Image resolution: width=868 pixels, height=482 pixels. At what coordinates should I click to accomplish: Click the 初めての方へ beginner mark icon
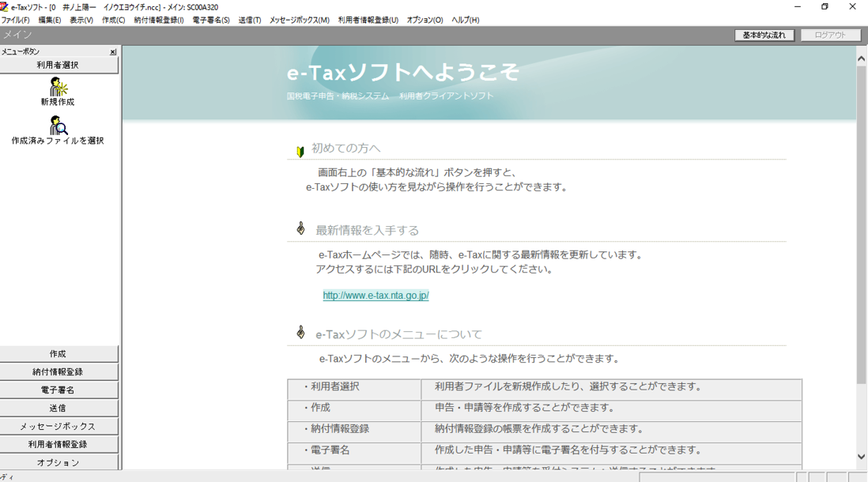coord(300,152)
